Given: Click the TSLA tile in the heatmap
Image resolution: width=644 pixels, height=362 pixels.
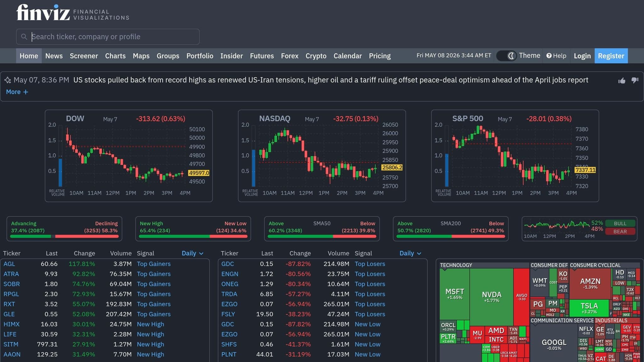Looking at the screenshot, I should coord(589,308).
